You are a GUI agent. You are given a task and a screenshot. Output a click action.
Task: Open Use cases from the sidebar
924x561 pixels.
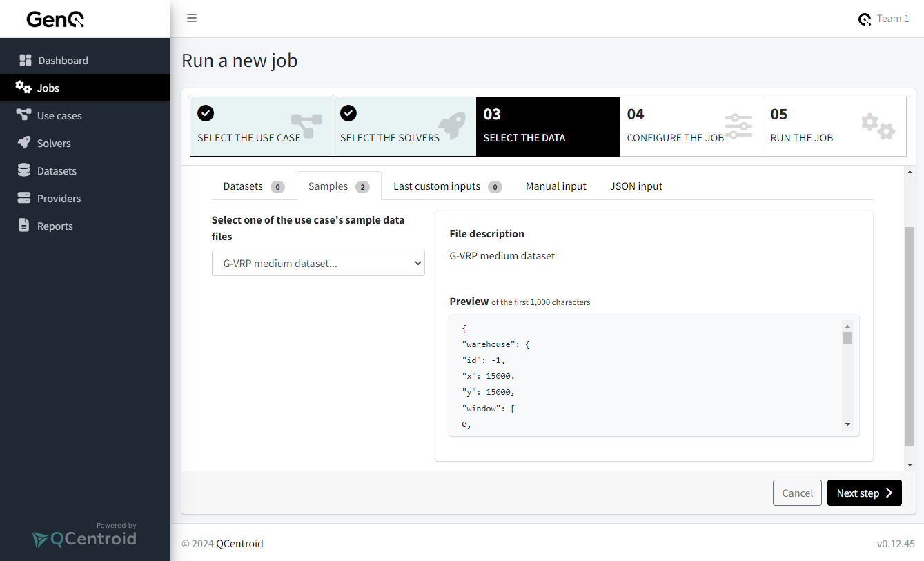tap(85, 115)
